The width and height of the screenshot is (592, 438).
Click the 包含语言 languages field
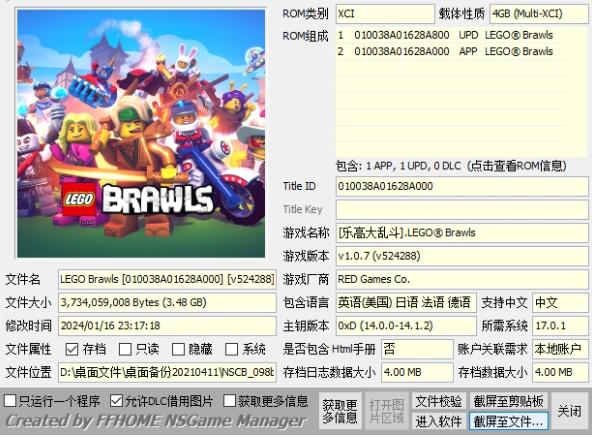pos(406,303)
